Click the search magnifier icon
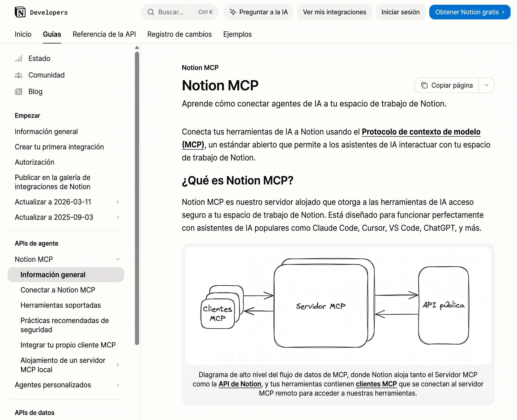Viewport: 517px width, 420px height. pyautogui.click(x=151, y=12)
